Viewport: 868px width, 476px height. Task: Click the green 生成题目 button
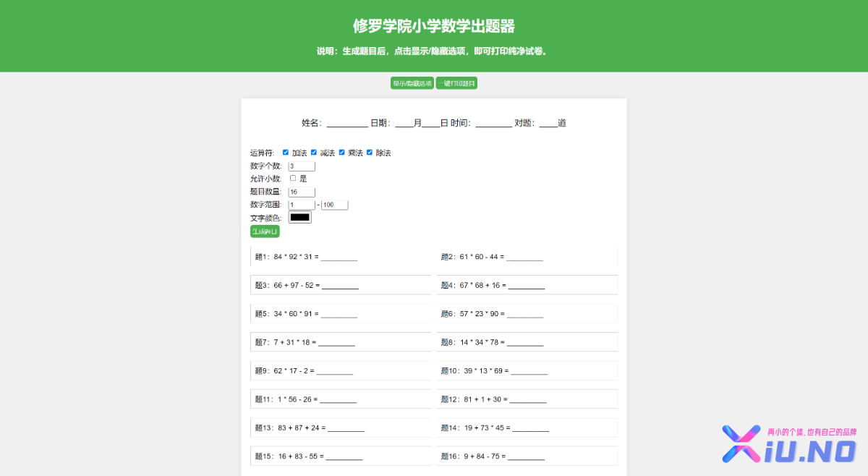click(x=265, y=231)
